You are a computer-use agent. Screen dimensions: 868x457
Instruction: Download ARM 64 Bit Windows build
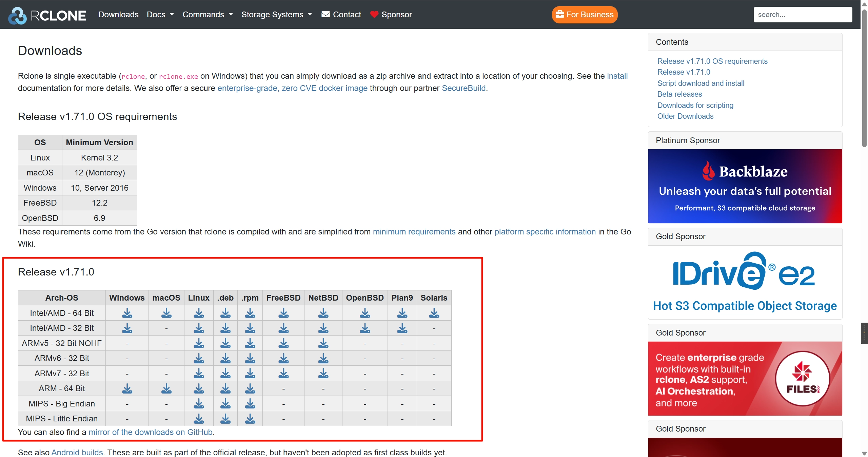(127, 388)
